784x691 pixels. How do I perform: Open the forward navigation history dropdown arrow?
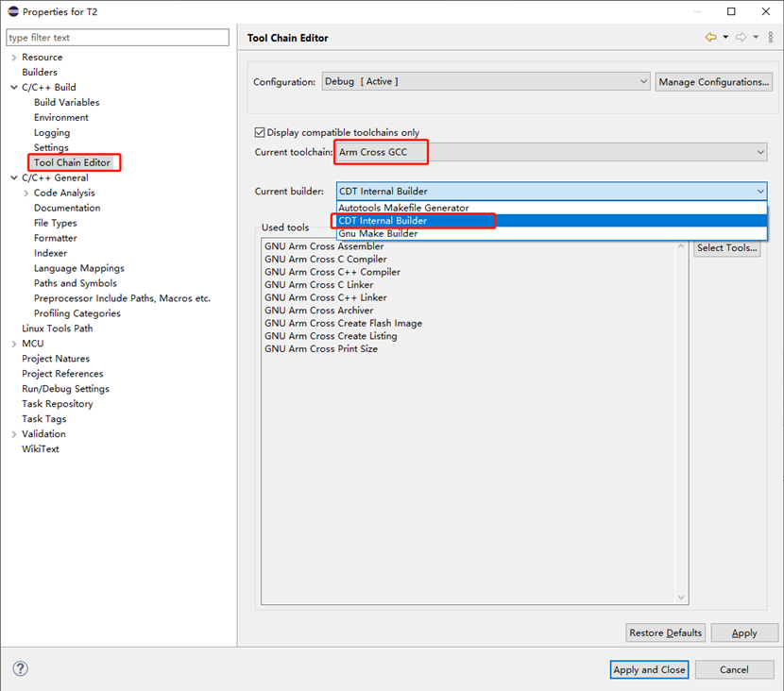(x=757, y=37)
